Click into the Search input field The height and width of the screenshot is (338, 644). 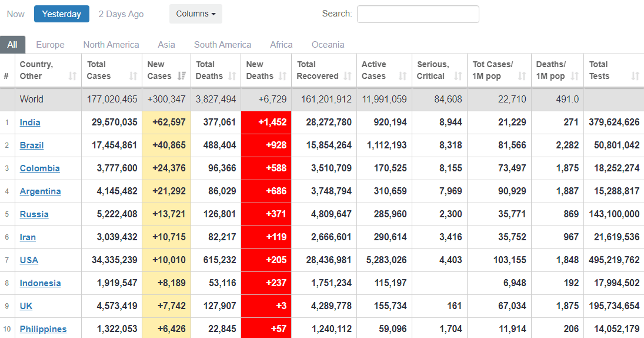tap(418, 14)
